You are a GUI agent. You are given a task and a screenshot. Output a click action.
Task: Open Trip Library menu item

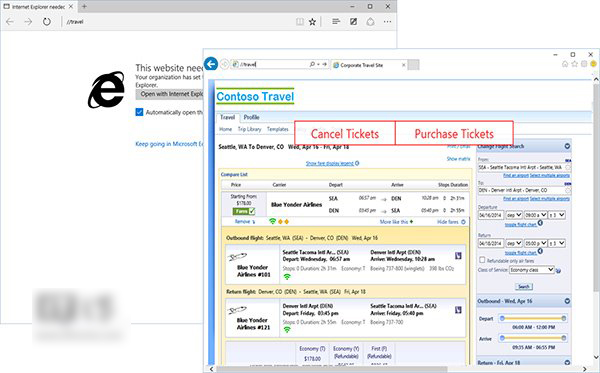tap(249, 129)
